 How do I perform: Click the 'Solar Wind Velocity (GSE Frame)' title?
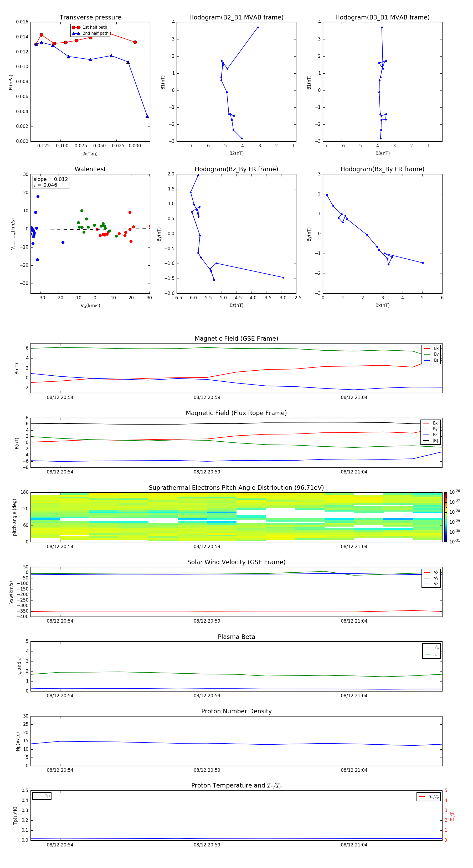tap(236, 562)
